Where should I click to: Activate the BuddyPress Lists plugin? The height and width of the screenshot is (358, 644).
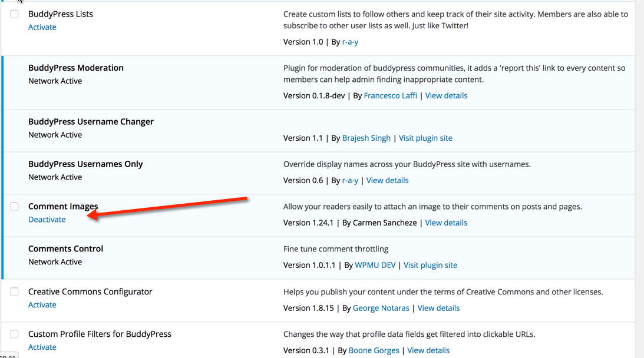click(x=42, y=27)
